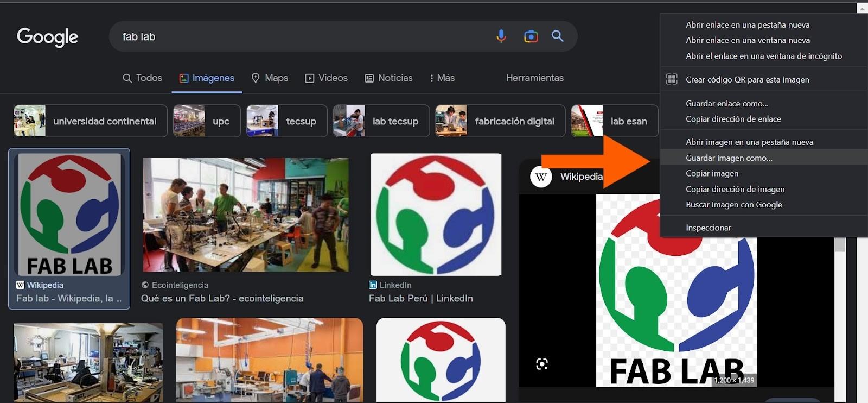Open the Maps tab

[x=270, y=78]
